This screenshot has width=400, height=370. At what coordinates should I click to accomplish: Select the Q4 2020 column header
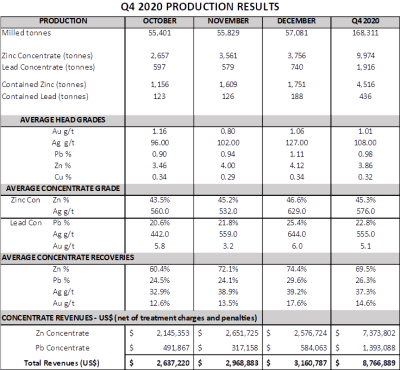tap(365, 21)
